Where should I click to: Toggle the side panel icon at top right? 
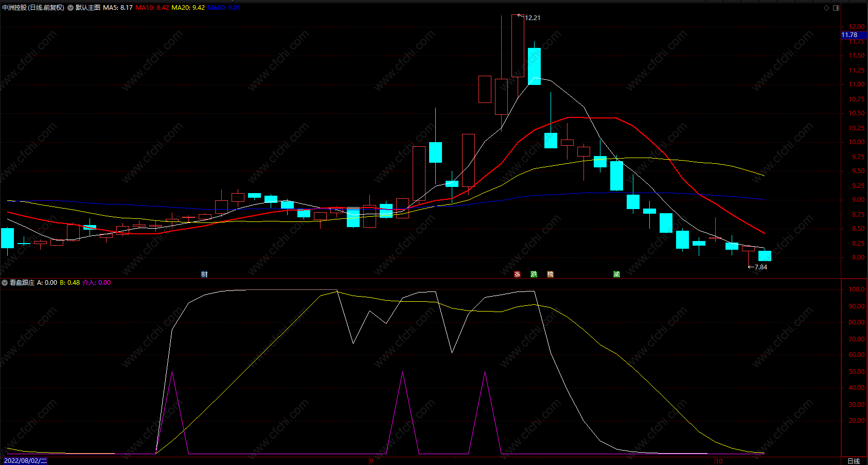coord(836,8)
